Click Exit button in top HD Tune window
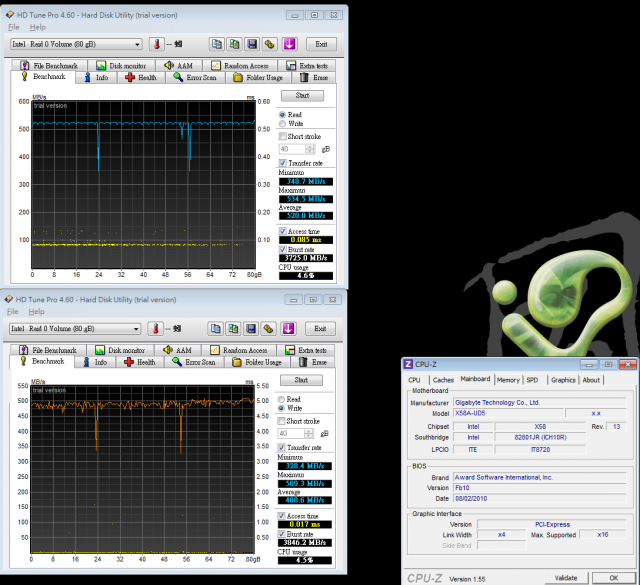Image resolution: width=640 pixels, height=585 pixels. point(321,44)
